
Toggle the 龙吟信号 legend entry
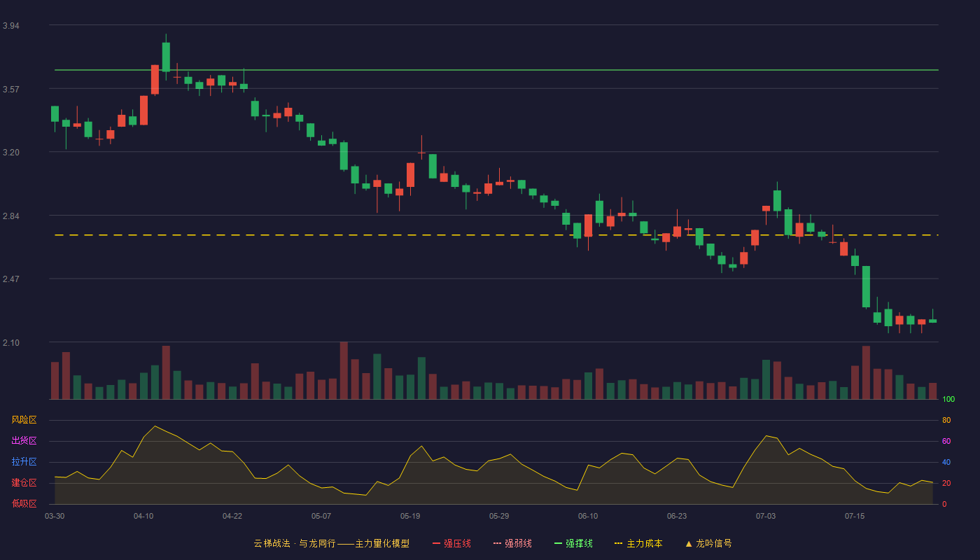coord(708,543)
